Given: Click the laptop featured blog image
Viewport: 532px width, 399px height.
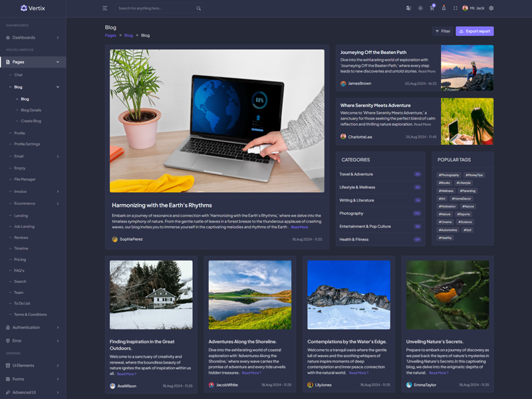Looking at the screenshot, I should [217, 121].
